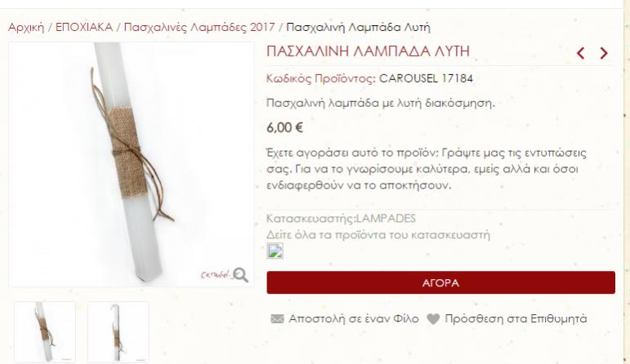
Task: Select the second candle thumbnail
Action: (118, 332)
